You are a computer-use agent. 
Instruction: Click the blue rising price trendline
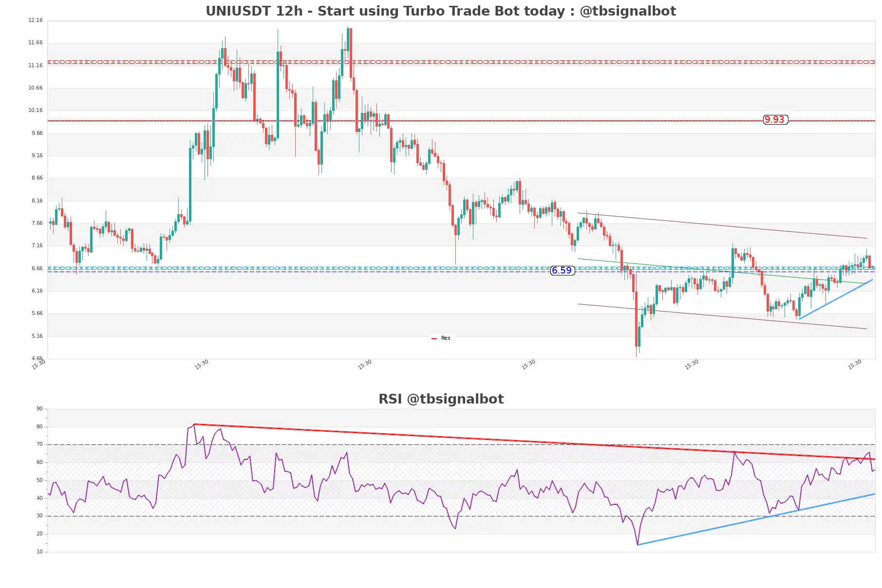(x=836, y=299)
